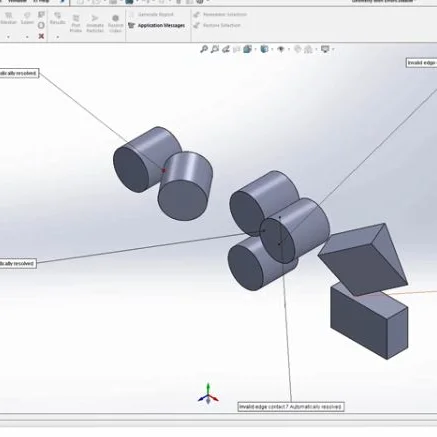
Task: Click the circle icon above the red X
Action: 41,25
